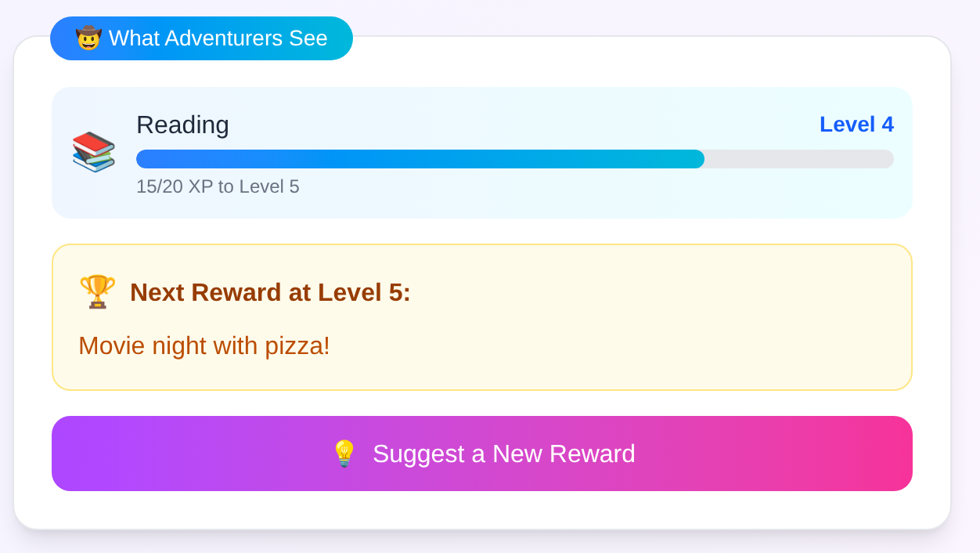
Task: Click the books icon beside Reading
Action: click(93, 153)
